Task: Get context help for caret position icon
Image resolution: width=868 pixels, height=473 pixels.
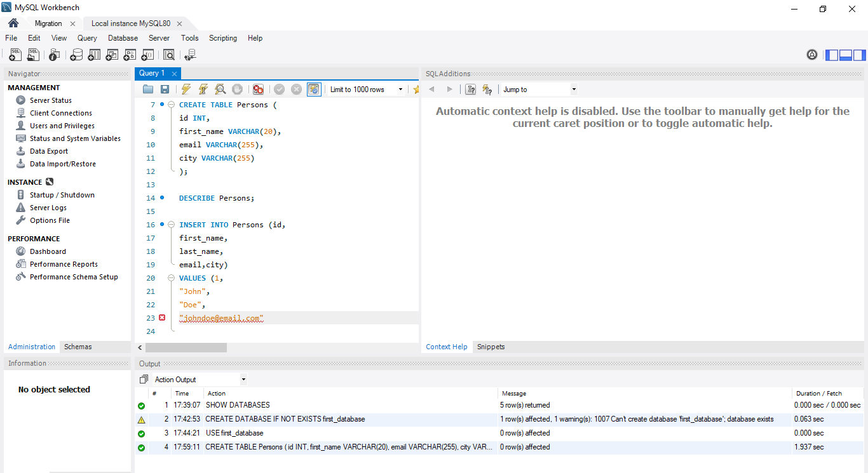Action: [470, 90]
